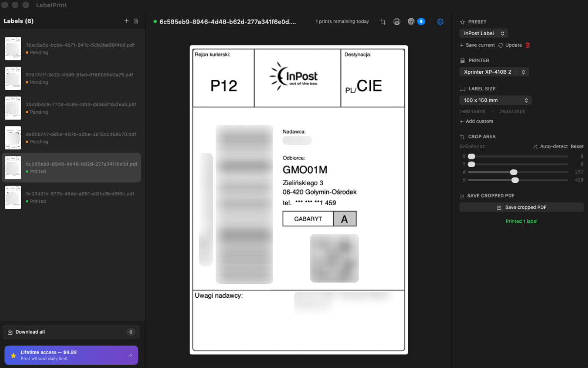Open the Lifetime access $4.99 purchase banner
Image resolution: width=588 pixels, height=368 pixels.
pos(71,355)
